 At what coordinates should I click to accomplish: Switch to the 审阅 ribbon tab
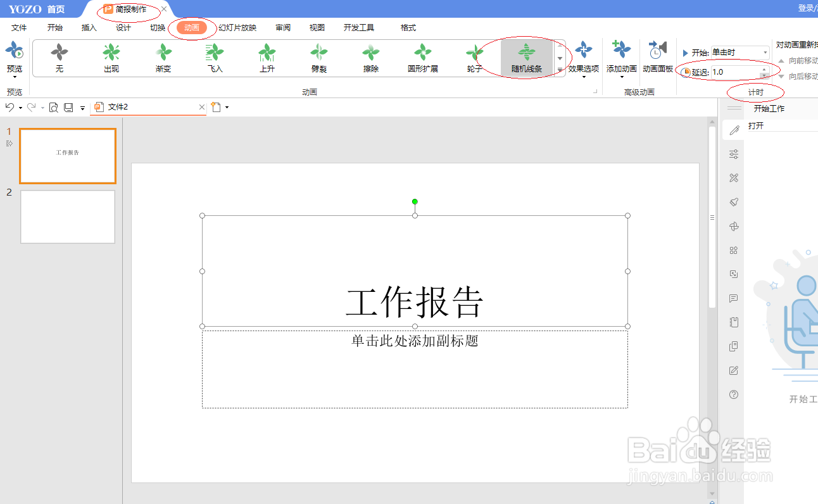pyautogui.click(x=283, y=28)
